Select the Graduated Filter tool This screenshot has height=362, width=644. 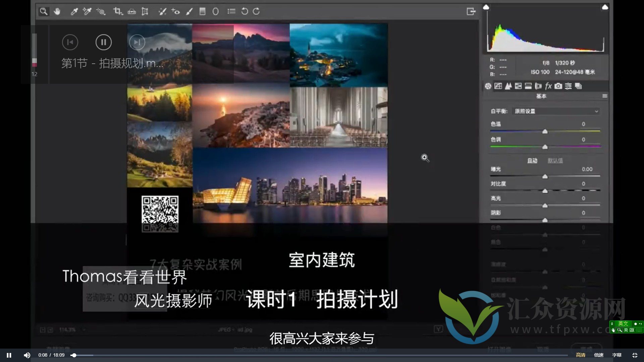tap(202, 11)
